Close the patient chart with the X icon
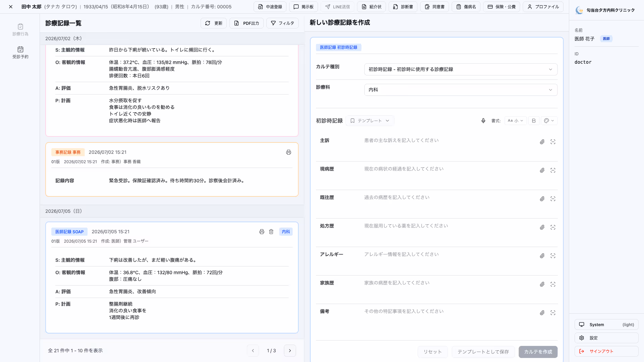 [x=11, y=7]
